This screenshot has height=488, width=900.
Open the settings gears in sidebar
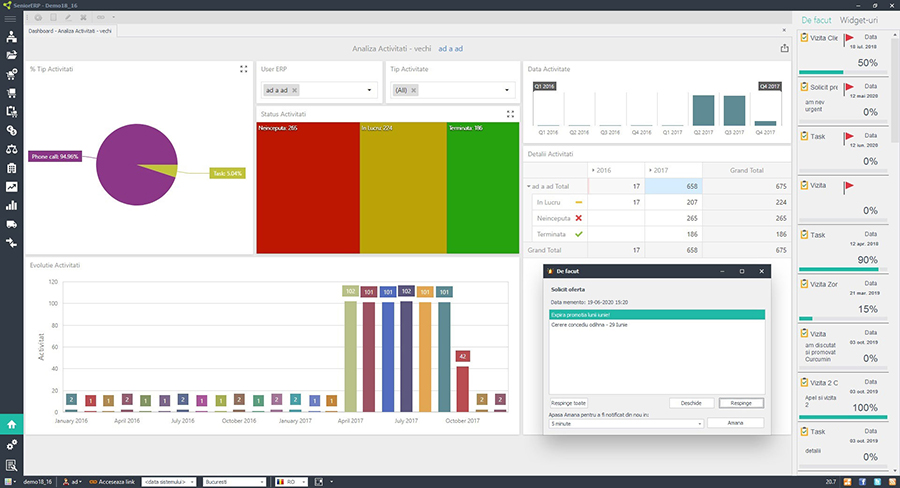point(11,445)
